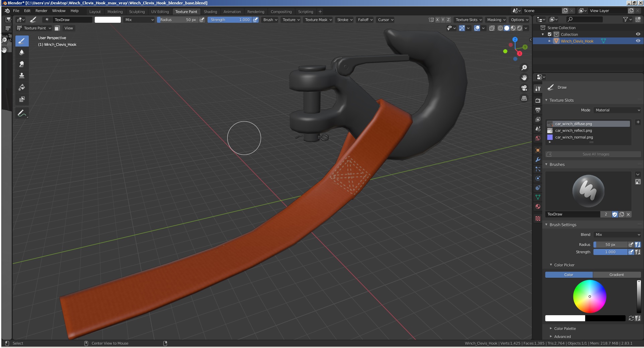644x348 pixels.
Task: Select the Smear tool
Action: click(22, 64)
